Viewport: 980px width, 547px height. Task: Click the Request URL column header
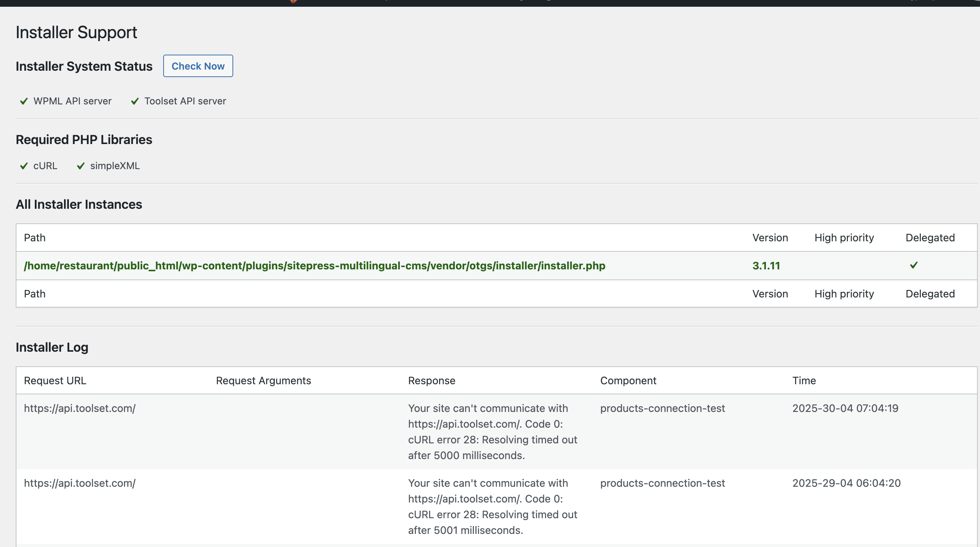point(55,381)
